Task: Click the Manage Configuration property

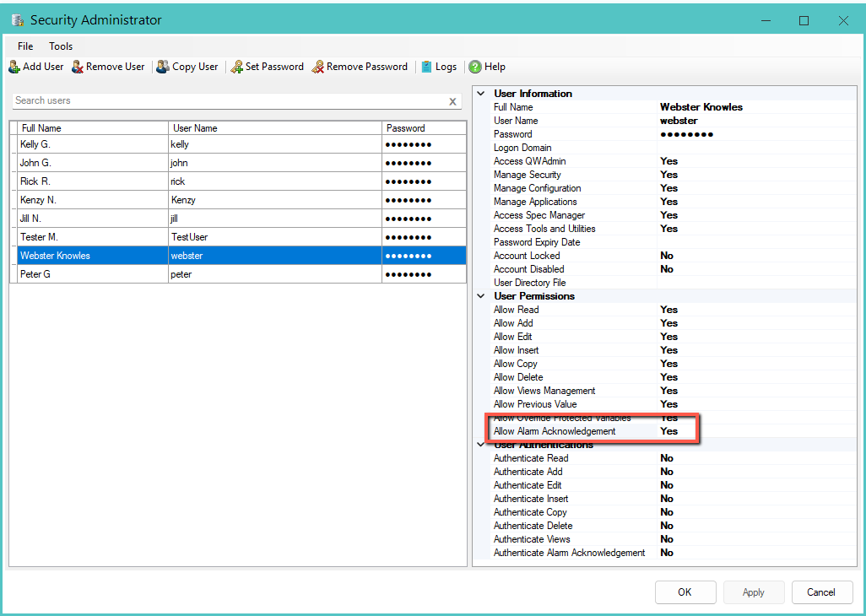Action: pyautogui.click(x=673, y=188)
